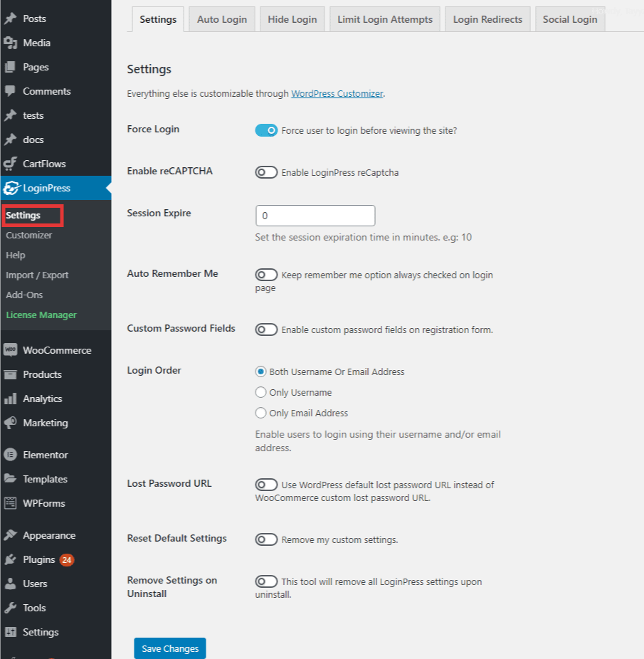
Task: Toggle Reset Default Settings switch
Action: click(x=266, y=539)
